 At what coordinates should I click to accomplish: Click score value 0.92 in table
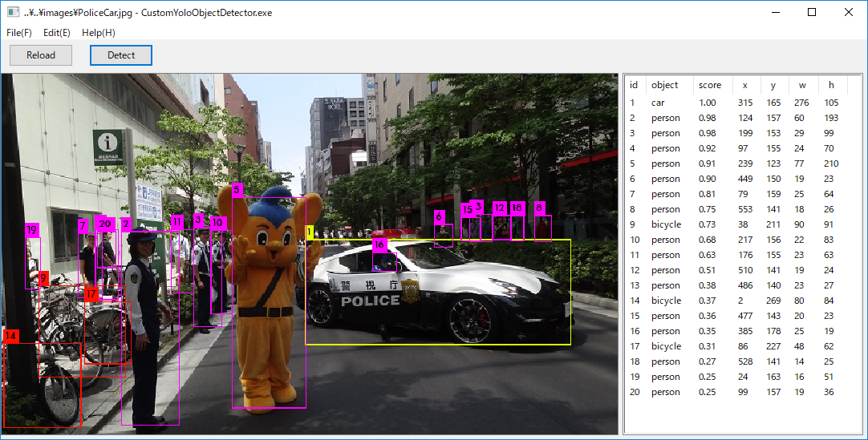pyautogui.click(x=707, y=148)
